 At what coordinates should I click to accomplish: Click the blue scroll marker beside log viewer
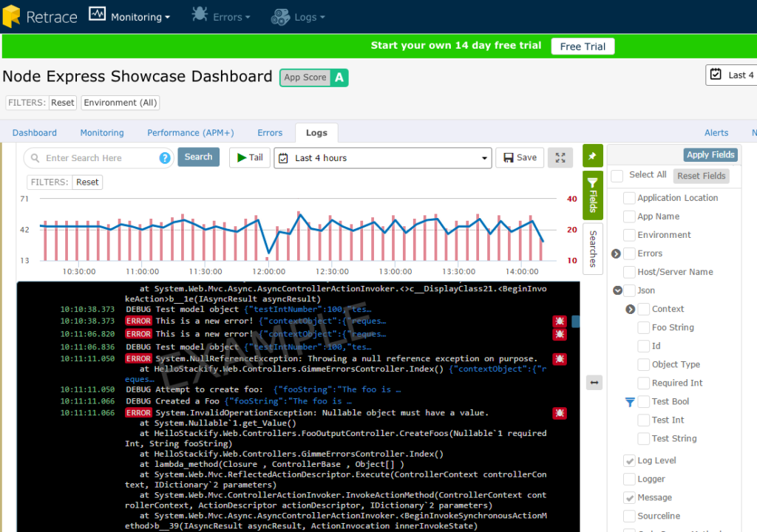pos(575,321)
